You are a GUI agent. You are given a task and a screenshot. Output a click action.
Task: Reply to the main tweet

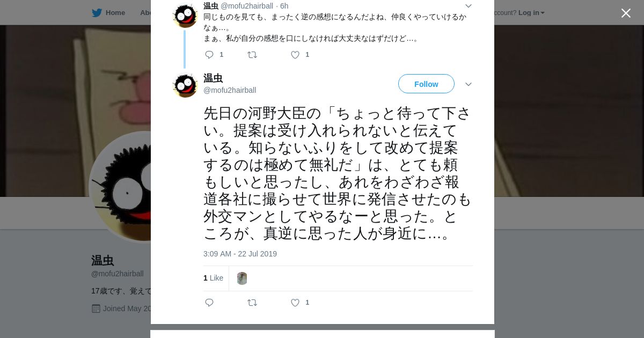(x=210, y=303)
